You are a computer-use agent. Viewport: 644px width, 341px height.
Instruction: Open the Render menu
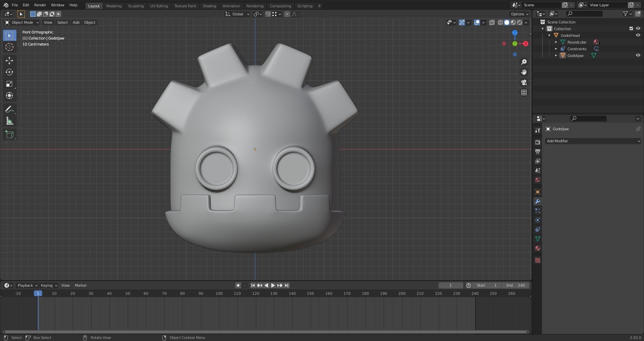40,5
